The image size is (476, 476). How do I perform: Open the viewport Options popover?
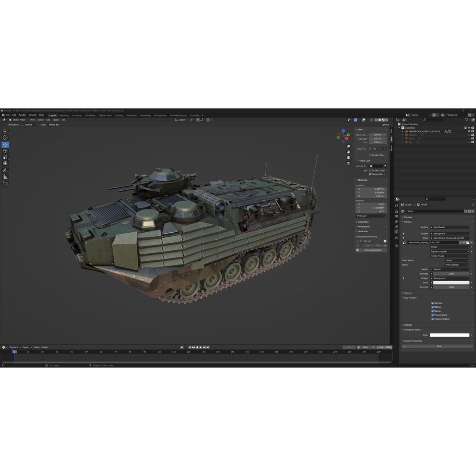(x=386, y=125)
